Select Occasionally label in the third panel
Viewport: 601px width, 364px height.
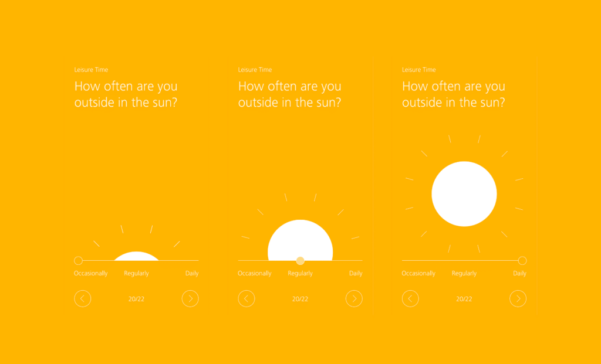click(418, 273)
